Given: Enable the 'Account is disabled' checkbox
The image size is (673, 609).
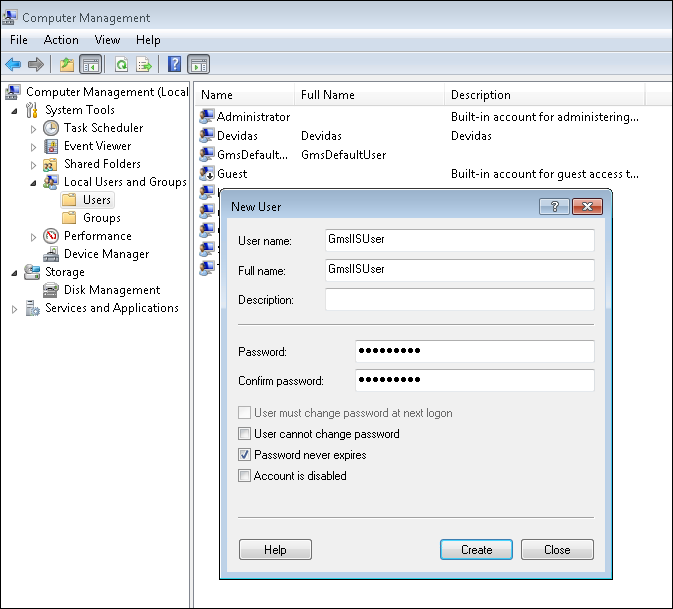Looking at the screenshot, I should [x=245, y=476].
